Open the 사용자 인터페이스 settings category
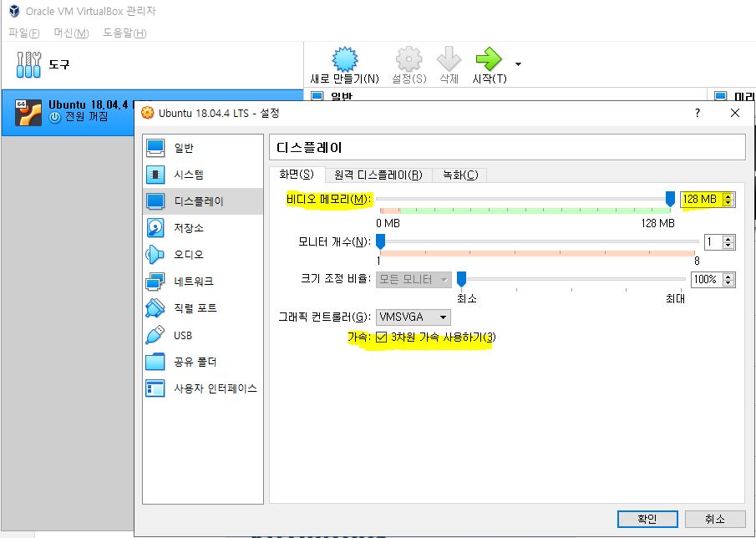 [x=203, y=388]
